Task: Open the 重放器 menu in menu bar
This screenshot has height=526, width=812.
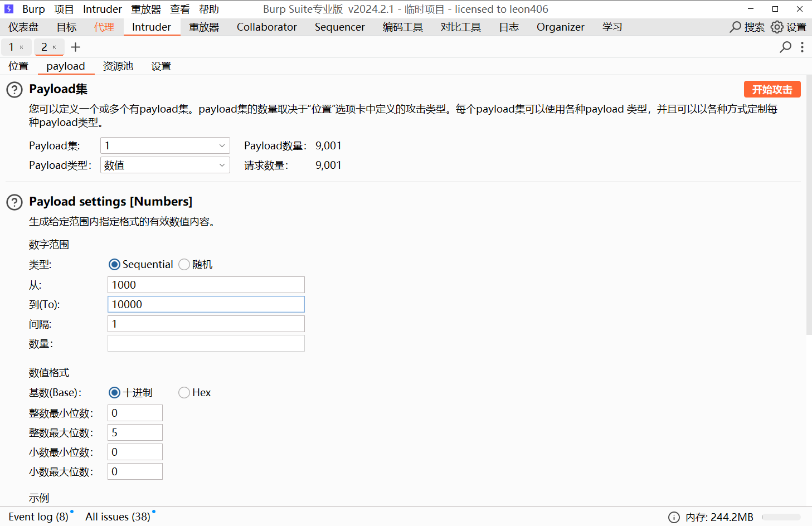Action: tap(146, 9)
